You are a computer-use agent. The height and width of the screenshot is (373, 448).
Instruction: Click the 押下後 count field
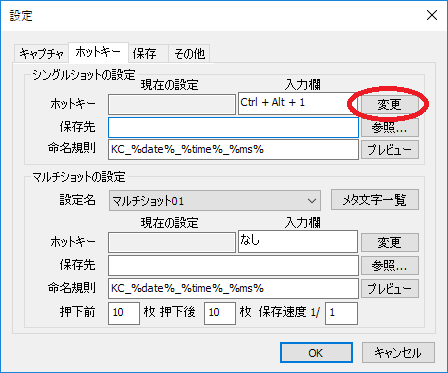[x=220, y=313]
